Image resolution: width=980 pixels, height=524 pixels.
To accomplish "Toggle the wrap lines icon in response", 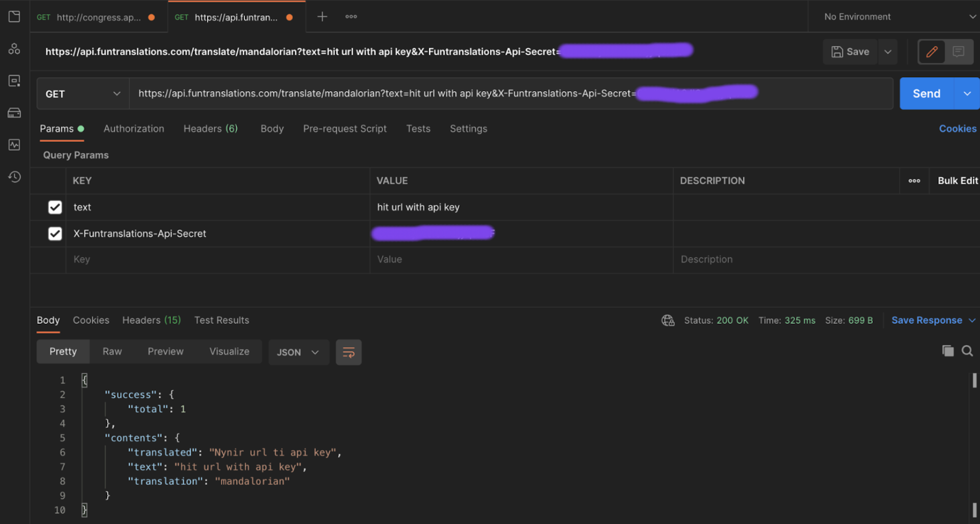I will [349, 352].
